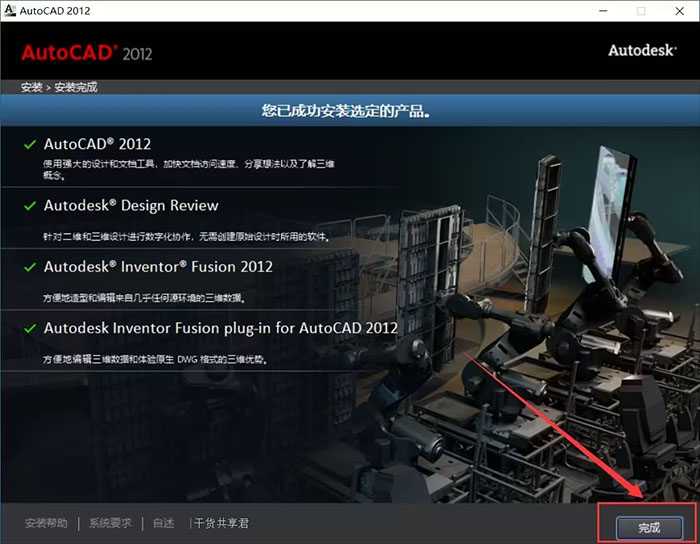Select Autodesk Inventor Fusion 2012 title
Screen dimensions: 700x544
click(x=158, y=267)
